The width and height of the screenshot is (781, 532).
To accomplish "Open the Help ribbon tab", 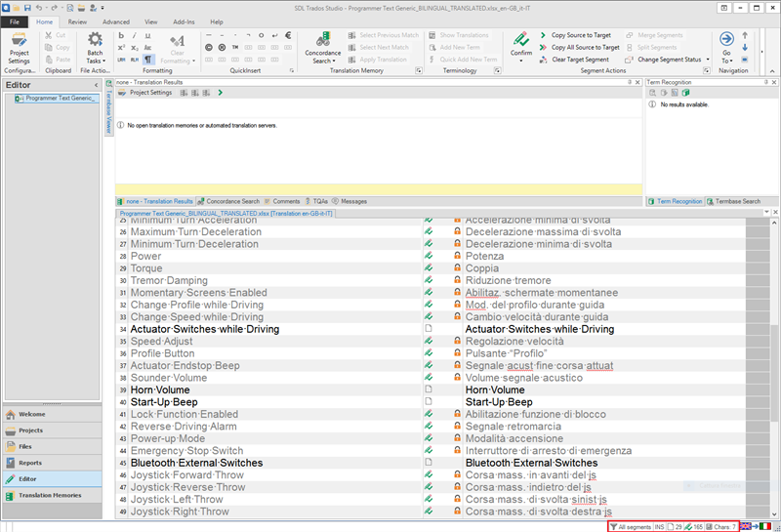I will point(217,21).
